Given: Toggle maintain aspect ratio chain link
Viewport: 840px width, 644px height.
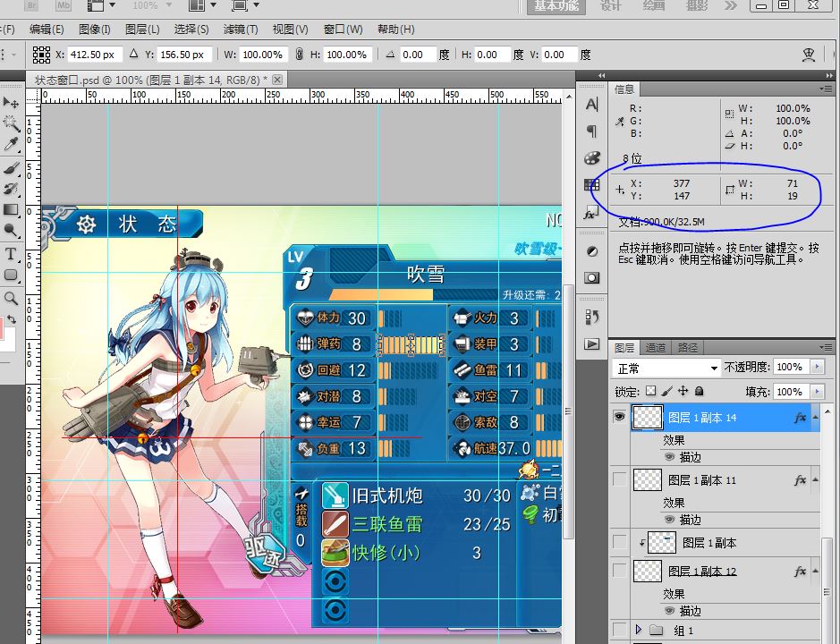Looking at the screenshot, I should [300, 54].
